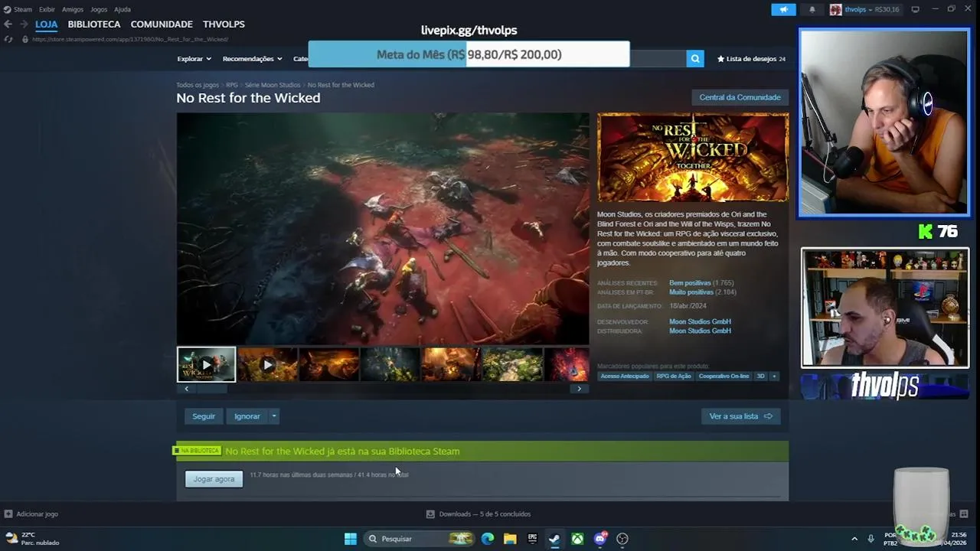Image resolution: width=980 pixels, height=551 pixels.
Task: Click the store search magnifier button
Action: click(694, 58)
